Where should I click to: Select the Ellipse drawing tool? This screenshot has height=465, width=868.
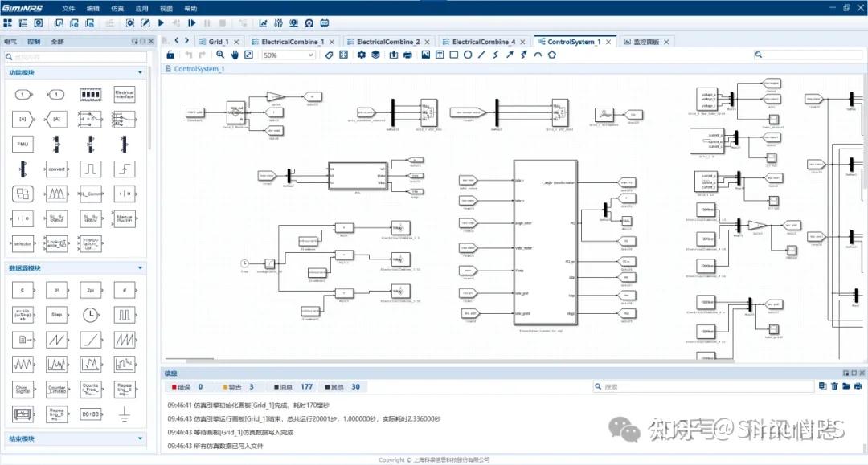[466, 55]
